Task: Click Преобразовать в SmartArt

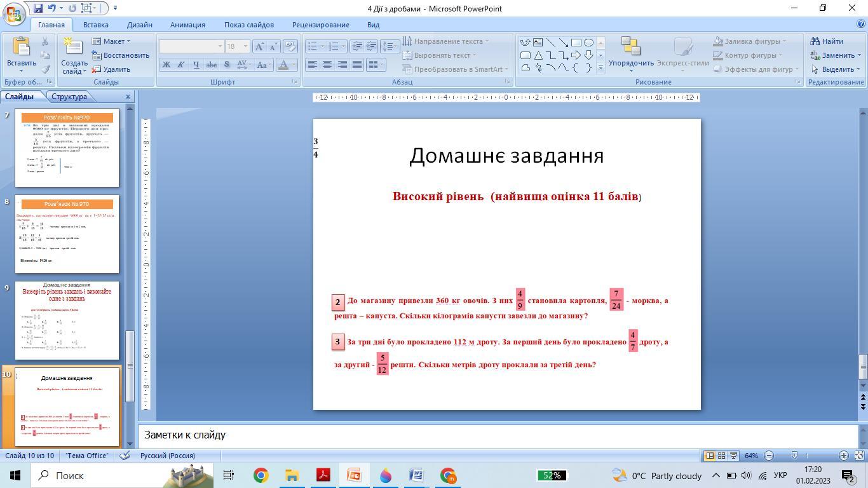Action: tap(456, 69)
